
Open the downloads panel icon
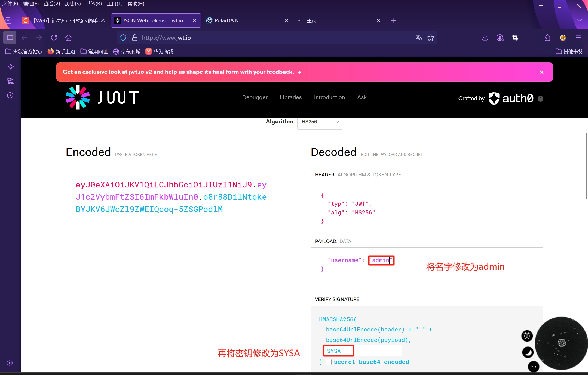485,38
